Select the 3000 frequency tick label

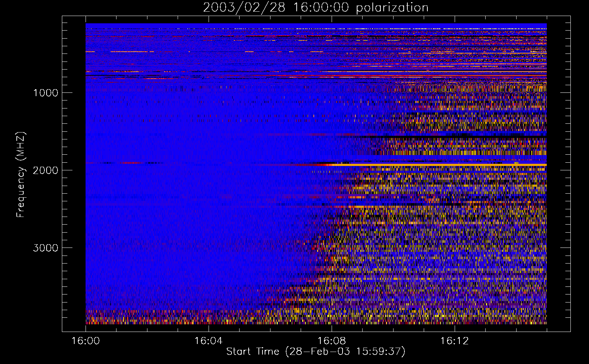tap(46, 248)
